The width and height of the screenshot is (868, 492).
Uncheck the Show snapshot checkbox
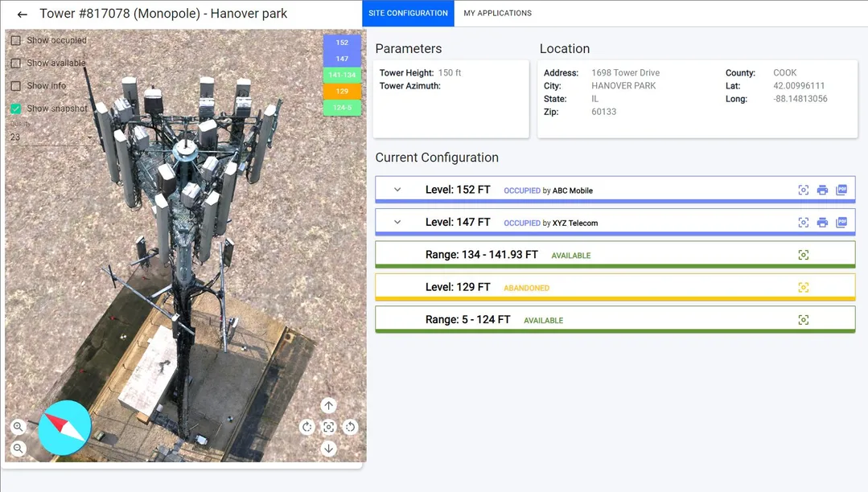[x=16, y=109]
